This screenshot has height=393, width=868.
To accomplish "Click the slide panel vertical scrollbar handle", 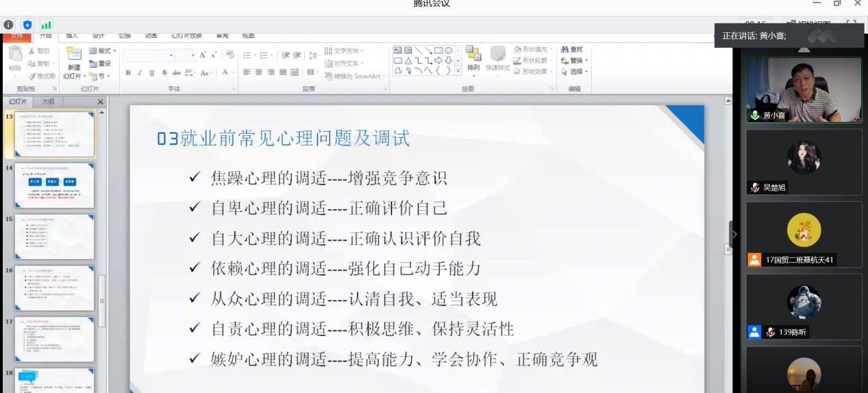I will pyautogui.click(x=102, y=300).
